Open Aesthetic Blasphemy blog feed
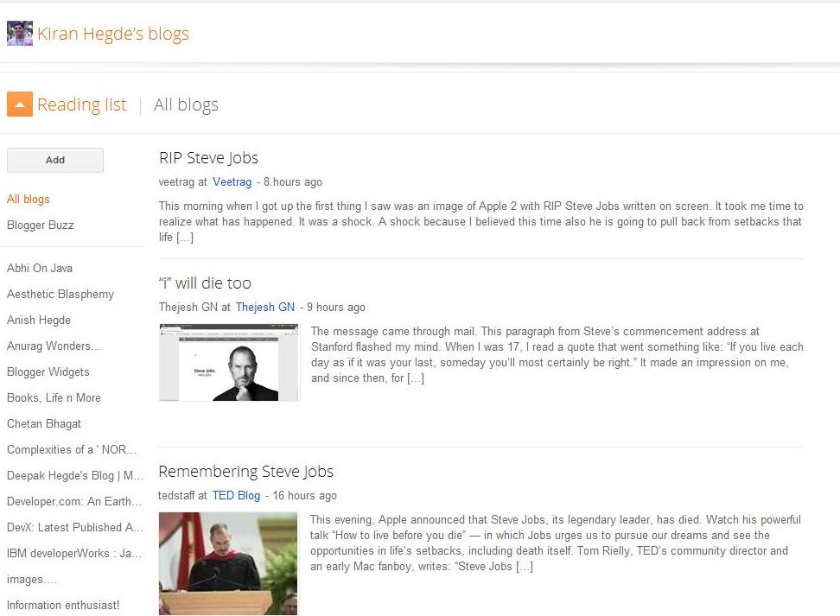 pyautogui.click(x=60, y=294)
